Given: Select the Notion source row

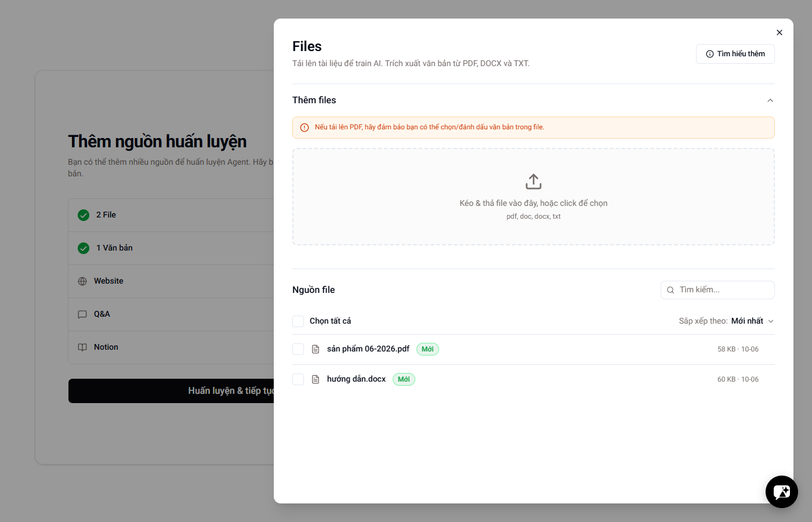Looking at the screenshot, I should click(171, 347).
